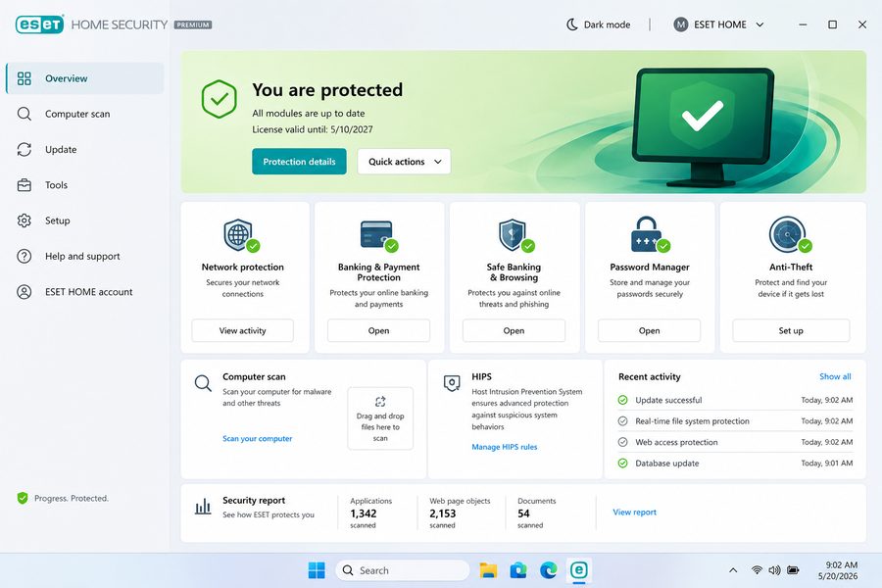Screen dimensions: 882x588
Task: Go to the Overview section
Action: click(85, 78)
